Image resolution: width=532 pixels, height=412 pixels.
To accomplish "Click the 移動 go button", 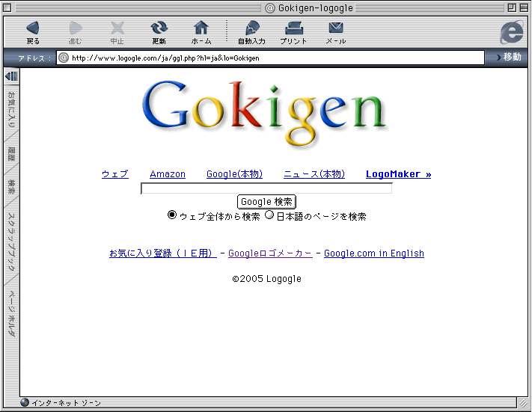I will point(509,57).
